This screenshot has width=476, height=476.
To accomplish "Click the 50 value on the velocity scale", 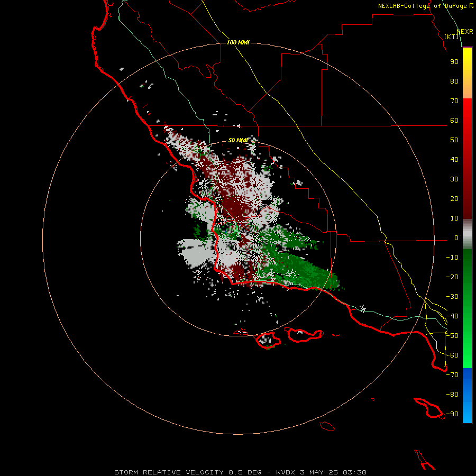I will 454,140.
